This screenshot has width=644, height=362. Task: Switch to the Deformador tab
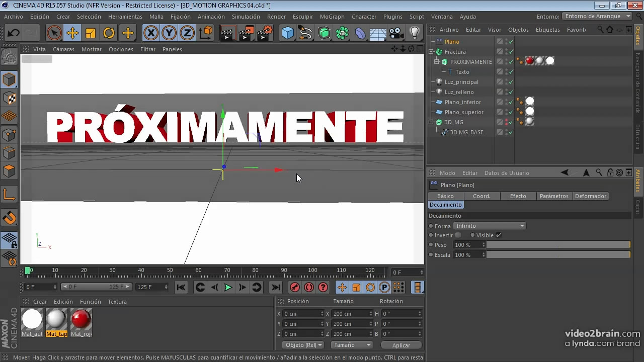(591, 196)
